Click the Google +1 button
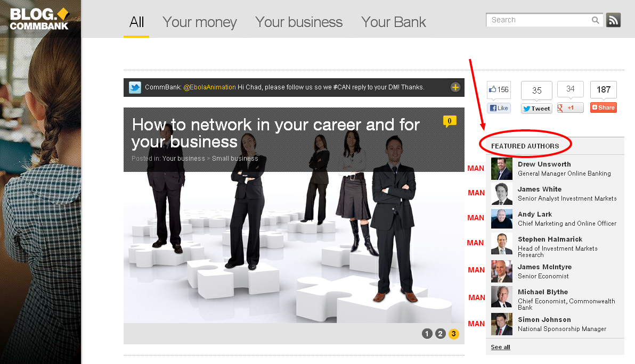Viewport: 635px width, 364px height. coord(570,107)
